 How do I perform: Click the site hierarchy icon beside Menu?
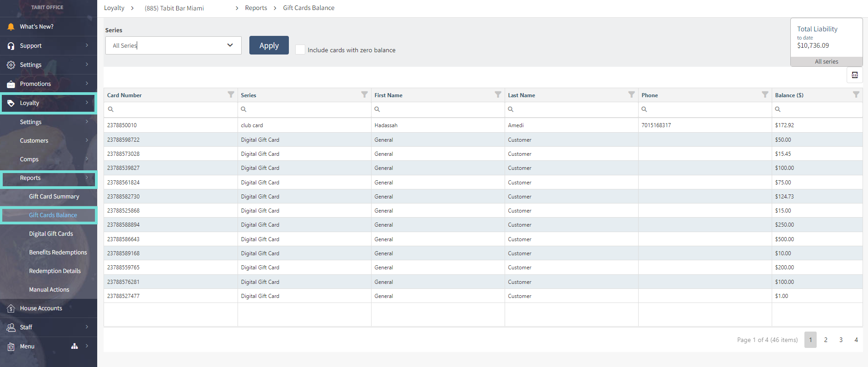(74, 346)
